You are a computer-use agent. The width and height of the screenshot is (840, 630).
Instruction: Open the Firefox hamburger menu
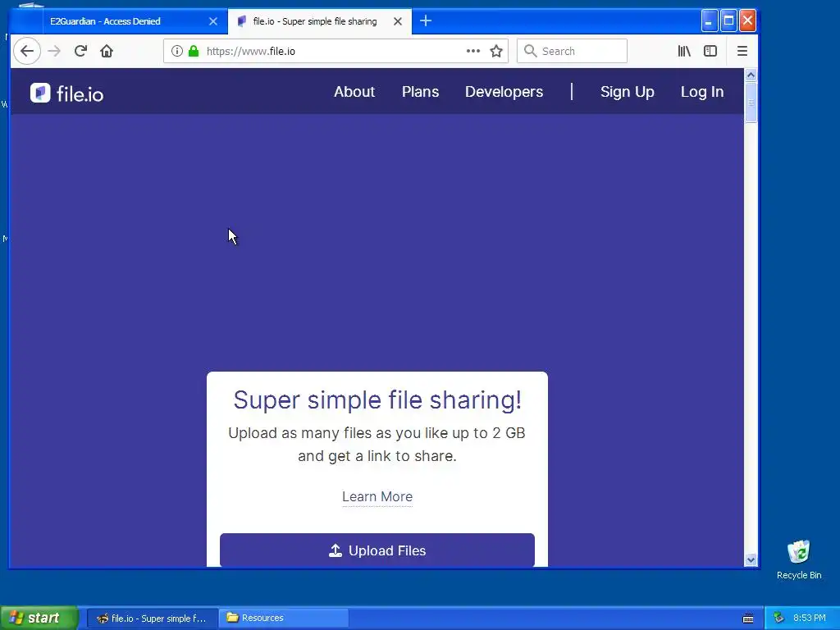[742, 51]
